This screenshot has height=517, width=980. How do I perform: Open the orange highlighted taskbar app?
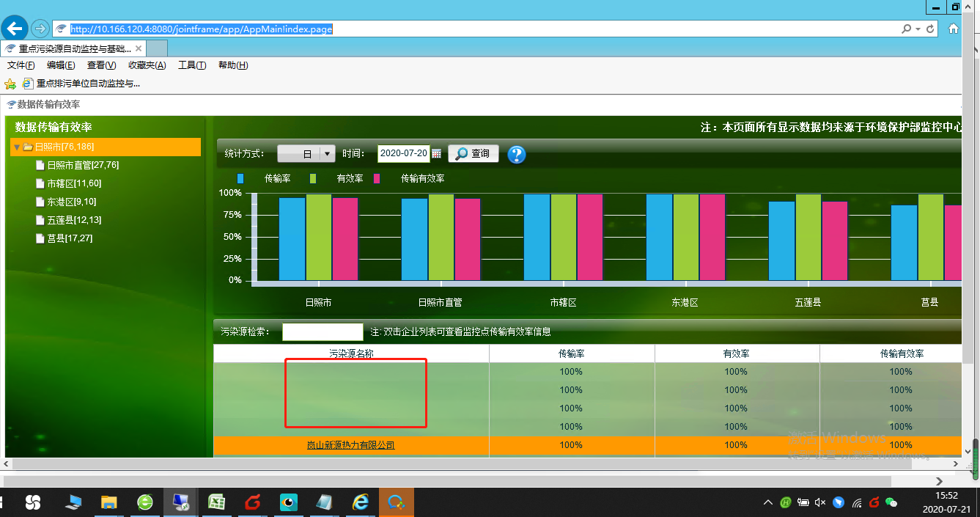click(397, 502)
